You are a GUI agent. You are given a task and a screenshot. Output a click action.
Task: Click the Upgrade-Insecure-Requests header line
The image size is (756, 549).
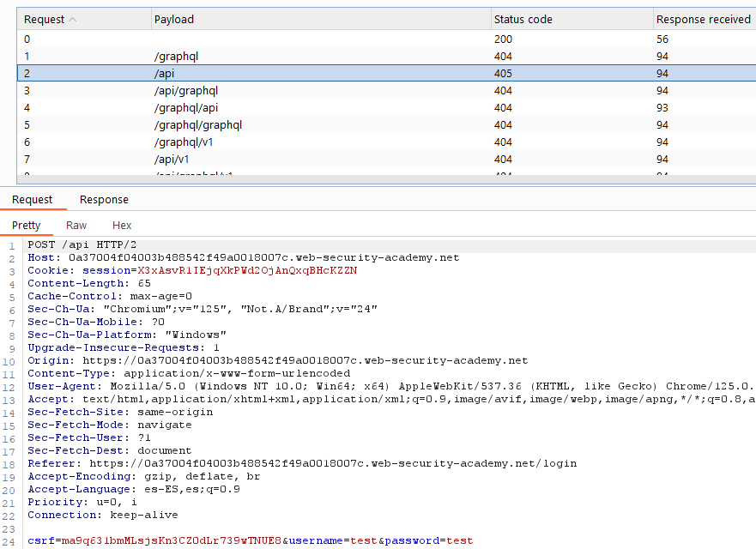click(x=124, y=348)
